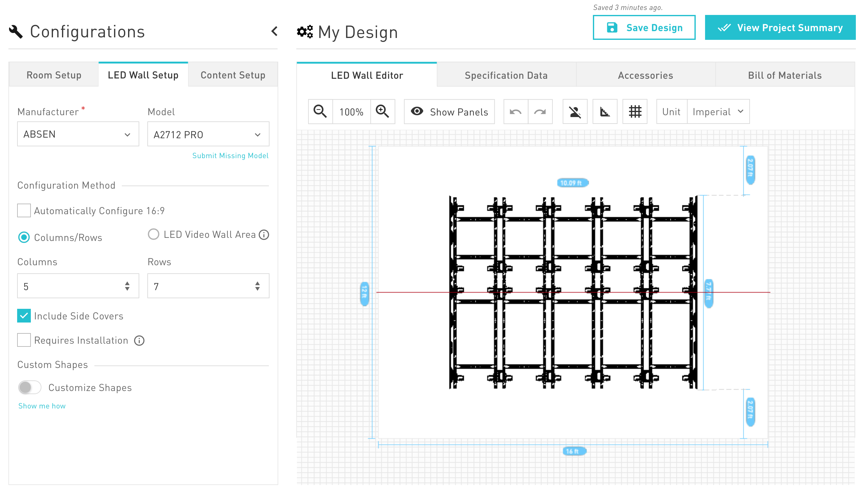Enable Automatically Configure 16:9
Image resolution: width=868 pixels, height=490 pixels.
click(x=24, y=210)
